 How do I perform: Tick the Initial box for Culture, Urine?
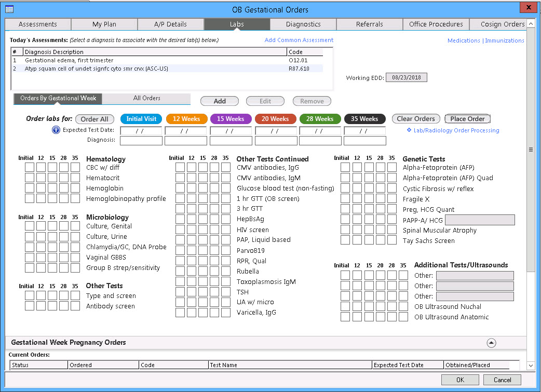coord(29,236)
